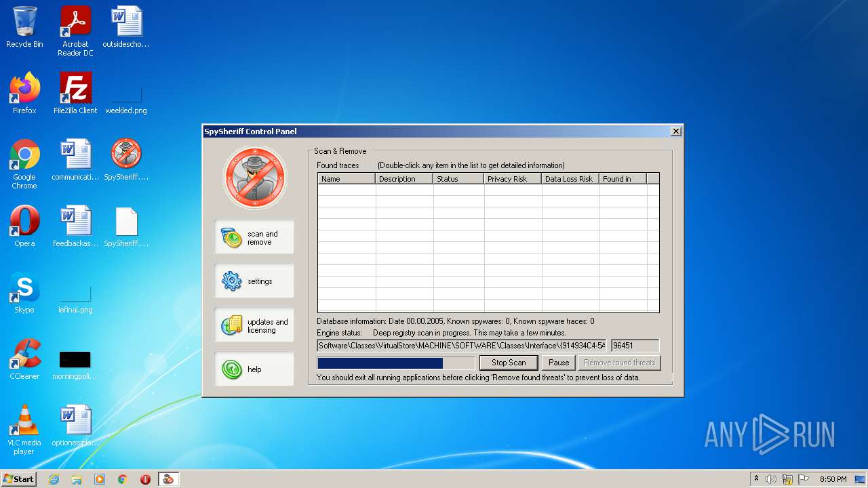This screenshot has height=488, width=868.
Task: Click the Stop Scan button
Action: (509, 363)
